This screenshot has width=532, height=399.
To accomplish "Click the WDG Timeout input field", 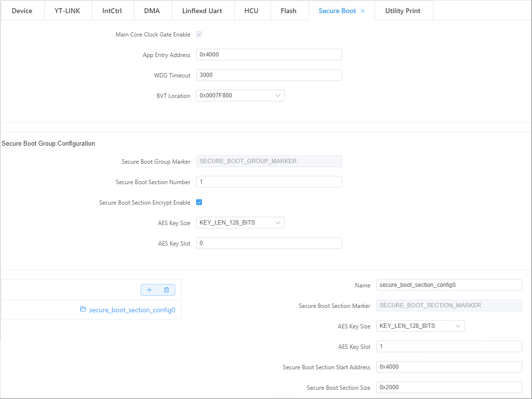I will tap(269, 75).
